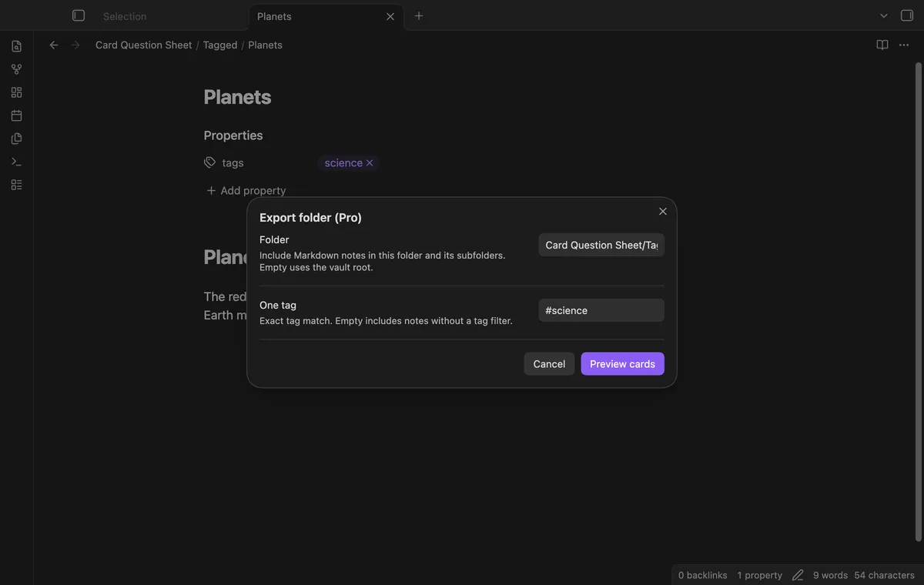Click the Properties heading
This screenshot has width=924, height=585.
[233, 135]
